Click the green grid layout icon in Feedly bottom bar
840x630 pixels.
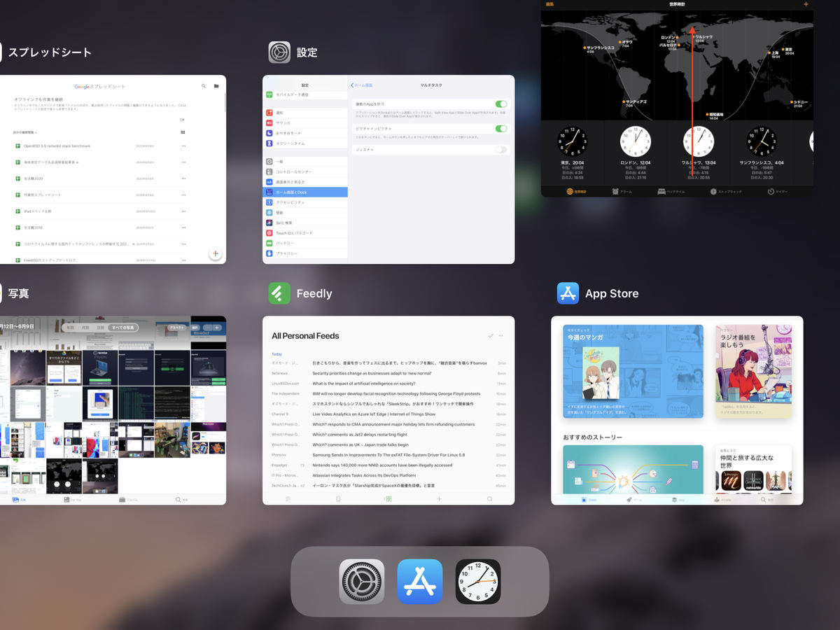(388, 499)
